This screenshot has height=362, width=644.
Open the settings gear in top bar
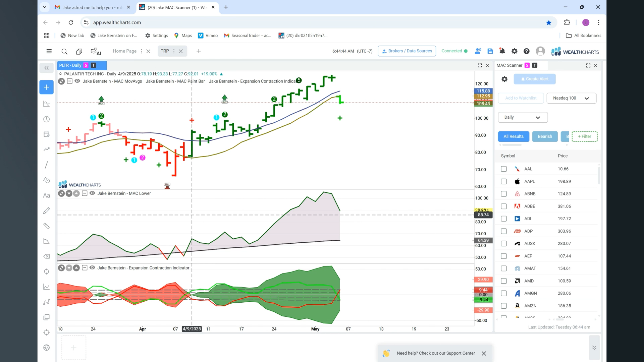[x=514, y=51]
